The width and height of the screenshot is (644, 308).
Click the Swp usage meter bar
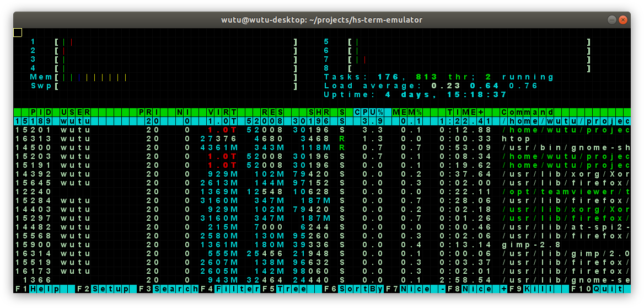click(164, 86)
